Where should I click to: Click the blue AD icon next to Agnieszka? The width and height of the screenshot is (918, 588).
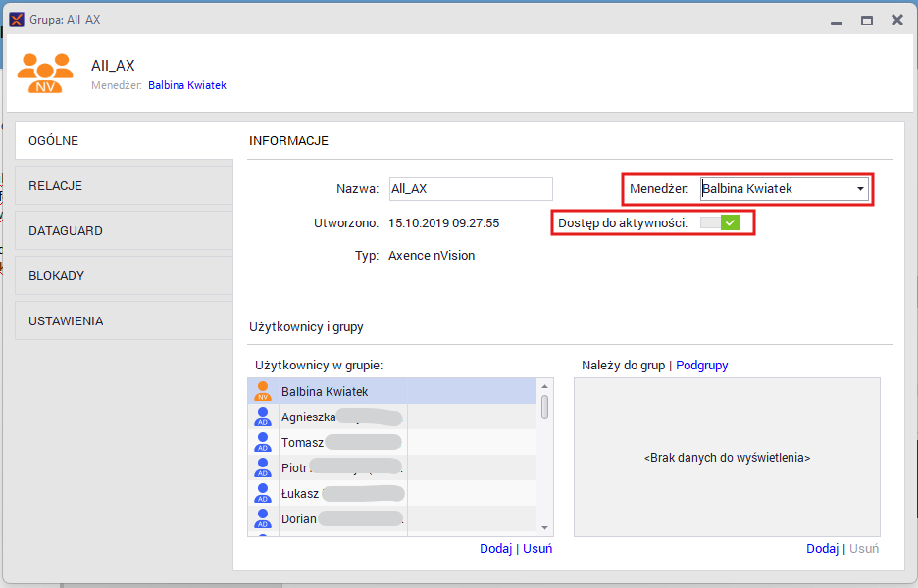262,416
